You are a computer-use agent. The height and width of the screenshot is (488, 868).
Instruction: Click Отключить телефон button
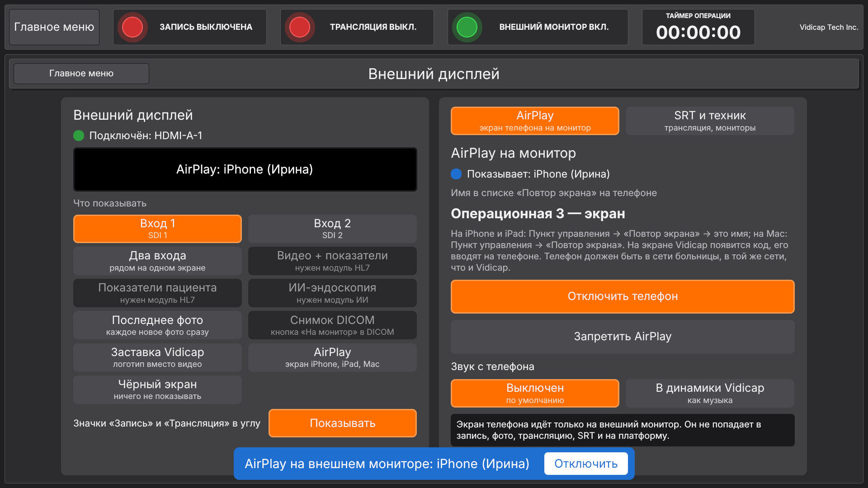point(623,296)
